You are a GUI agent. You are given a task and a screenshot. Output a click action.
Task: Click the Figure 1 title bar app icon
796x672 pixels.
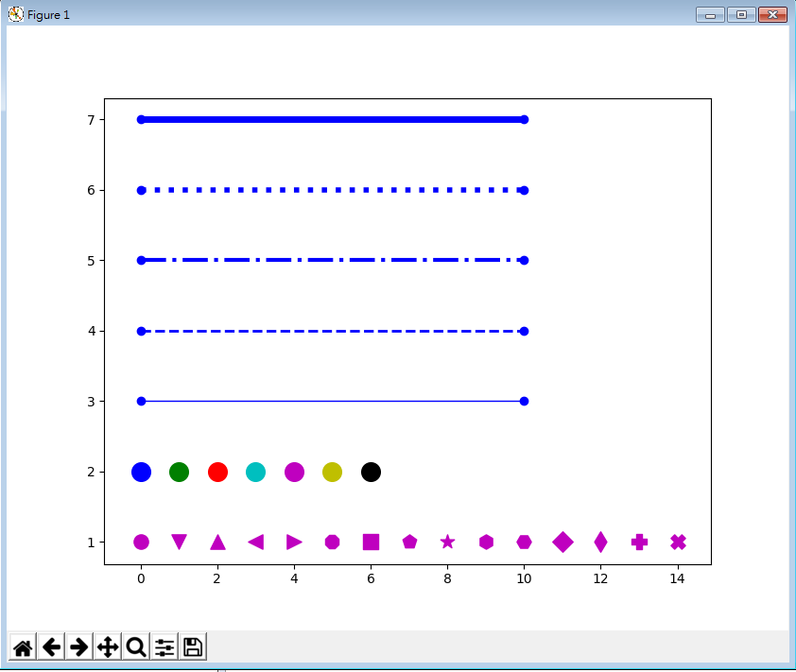[x=16, y=14]
